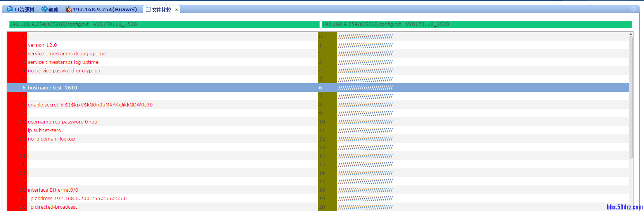This screenshot has height=211, width=644.
Task: Click the olive line number 10 cell
Action: point(327,122)
